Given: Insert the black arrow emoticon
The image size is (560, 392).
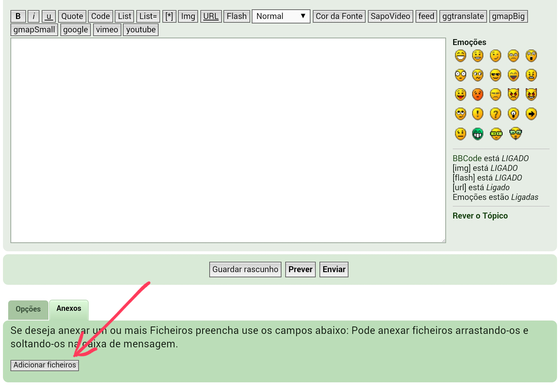Looking at the screenshot, I should 531,114.
